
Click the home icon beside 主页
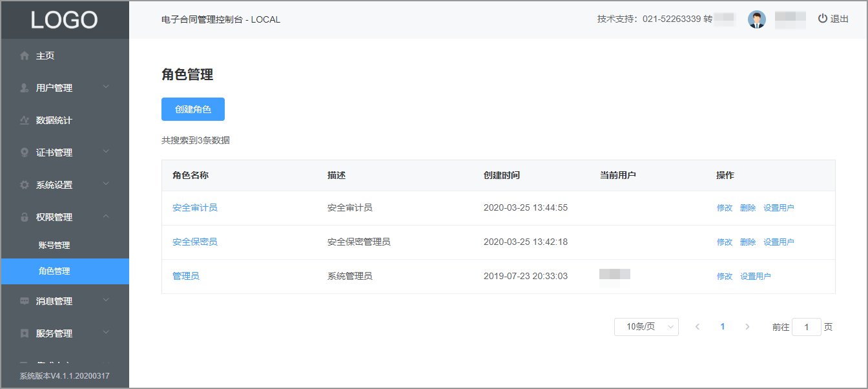(25, 56)
